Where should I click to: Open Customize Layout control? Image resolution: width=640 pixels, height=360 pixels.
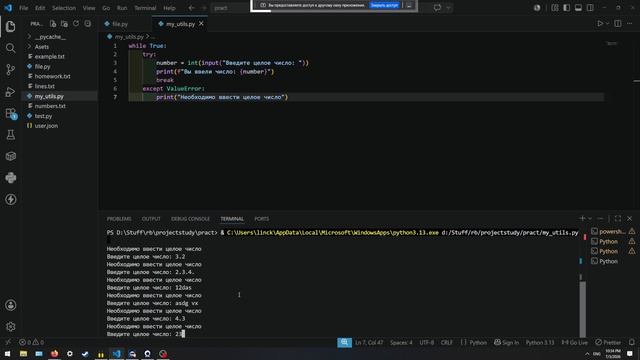pos(555,8)
